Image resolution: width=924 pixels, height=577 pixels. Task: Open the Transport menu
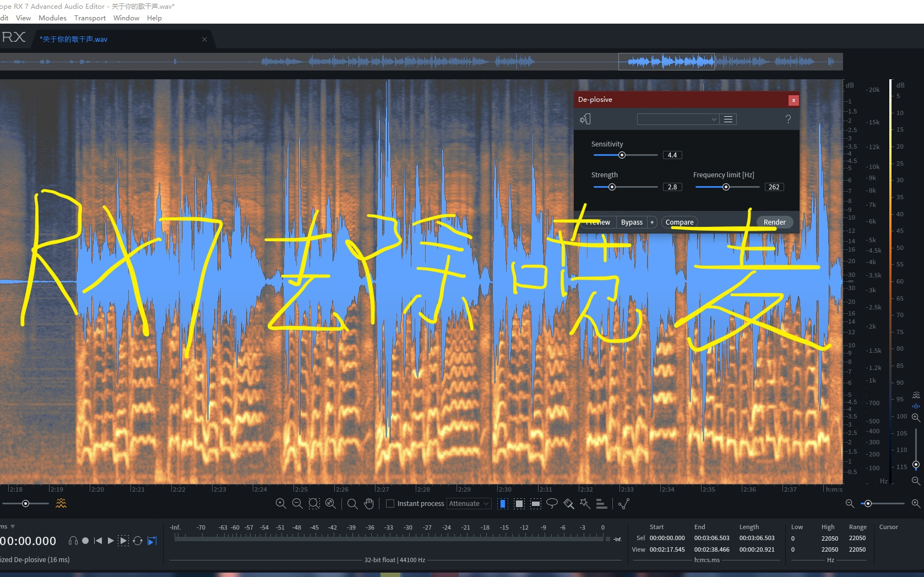tap(90, 18)
